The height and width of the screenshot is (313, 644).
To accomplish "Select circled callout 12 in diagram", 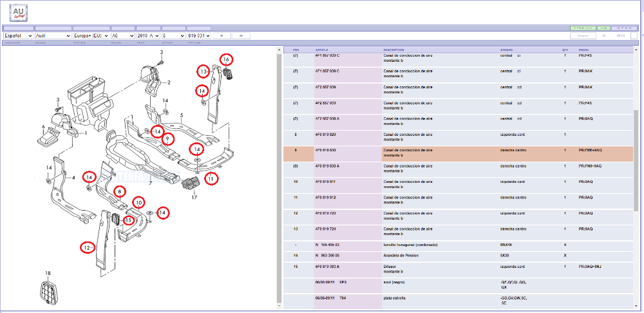I will tap(87, 248).
